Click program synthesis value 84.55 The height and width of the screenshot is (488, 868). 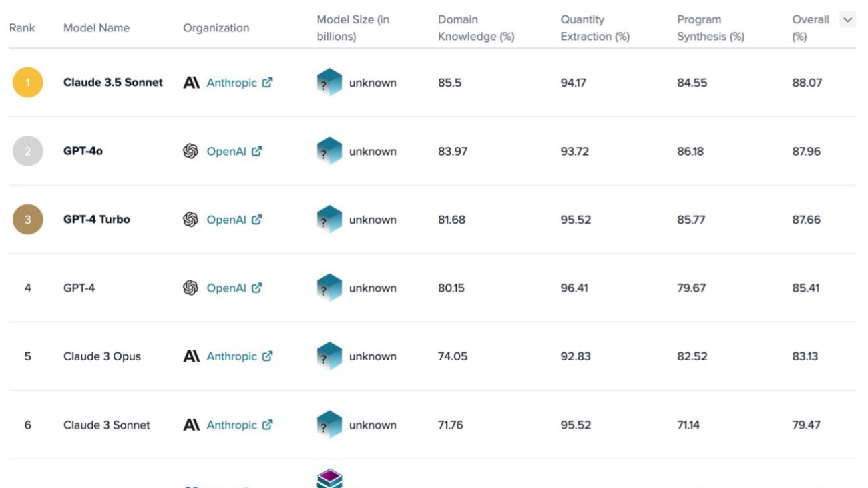pos(692,83)
